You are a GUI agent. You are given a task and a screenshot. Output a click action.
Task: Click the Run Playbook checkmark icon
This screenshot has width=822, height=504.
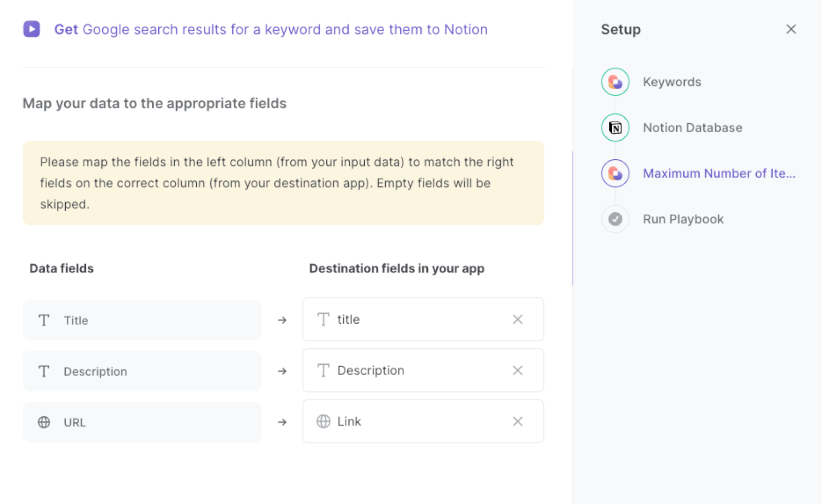click(614, 219)
